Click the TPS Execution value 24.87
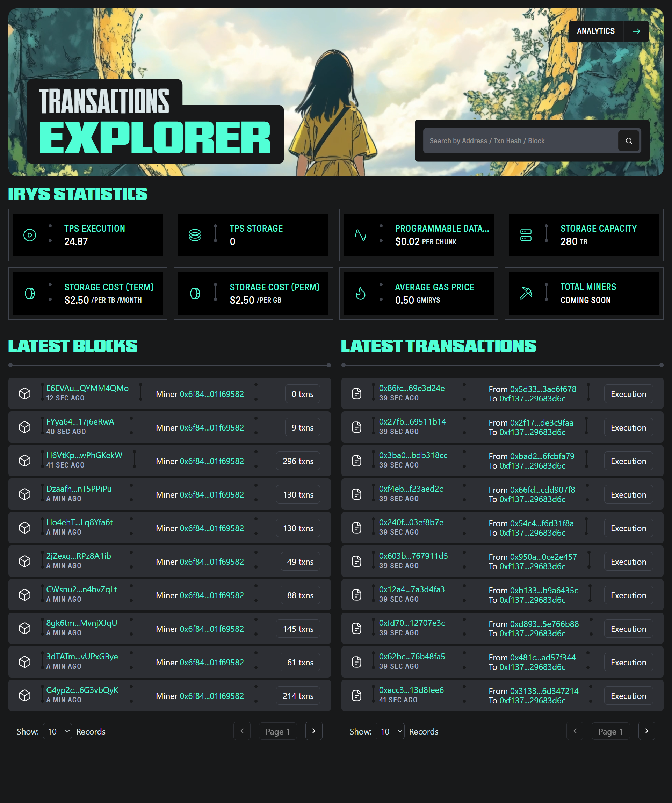The width and height of the screenshot is (672, 803). coord(76,241)
